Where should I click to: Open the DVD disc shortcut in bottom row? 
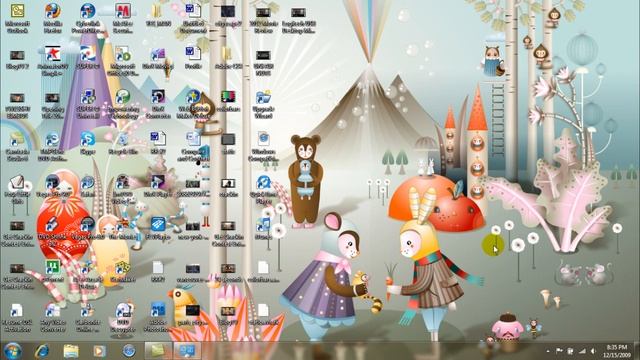point(122,311)
